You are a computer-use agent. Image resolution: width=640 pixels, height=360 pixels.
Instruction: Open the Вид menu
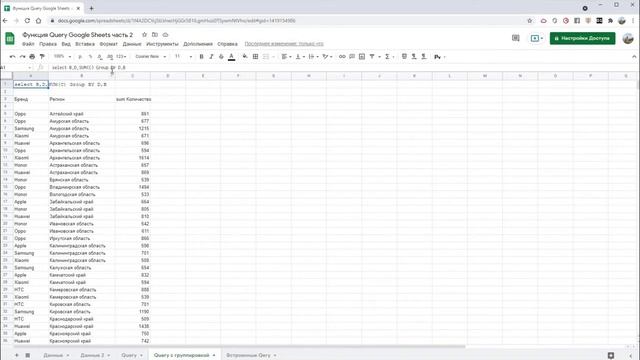tap(66, 44)
